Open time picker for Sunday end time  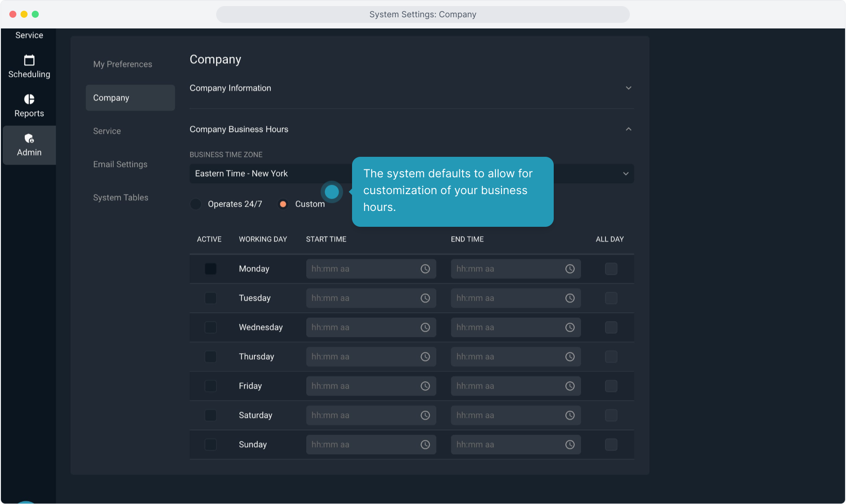570,445
